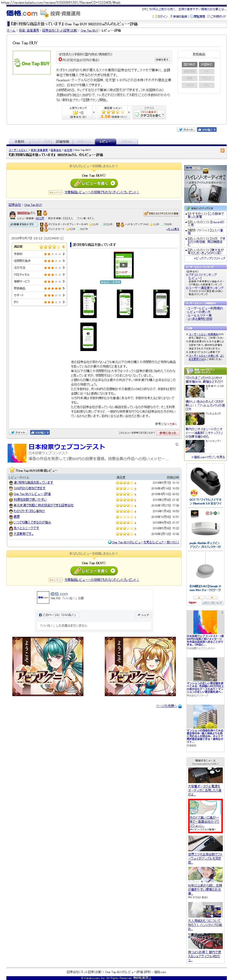Open the 日本投票ウェブコンテスト ad headline
This screenshot has height=980, width=233.
67,447
